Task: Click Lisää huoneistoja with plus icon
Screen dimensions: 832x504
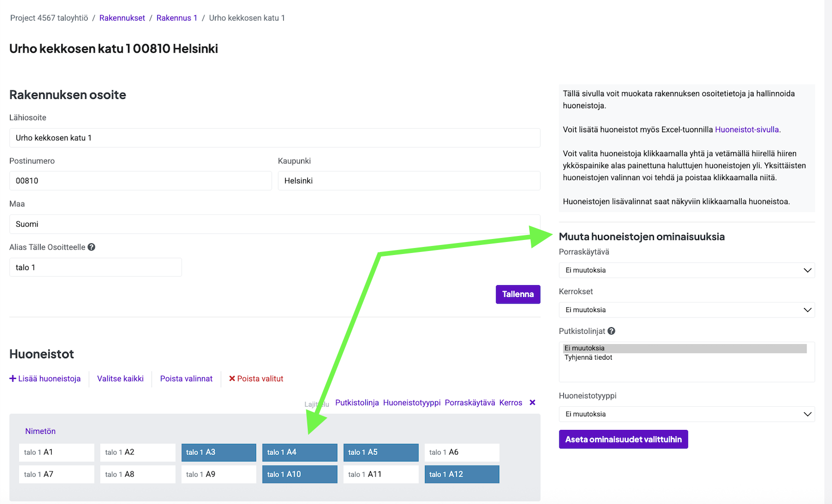Action: coord(45,379)
